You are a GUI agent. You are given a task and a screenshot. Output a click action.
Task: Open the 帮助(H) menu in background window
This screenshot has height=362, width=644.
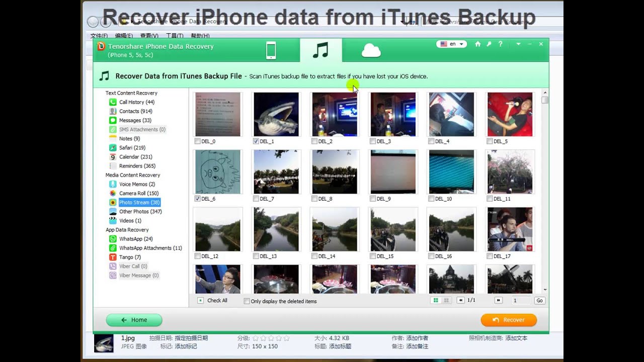[200, 36]
